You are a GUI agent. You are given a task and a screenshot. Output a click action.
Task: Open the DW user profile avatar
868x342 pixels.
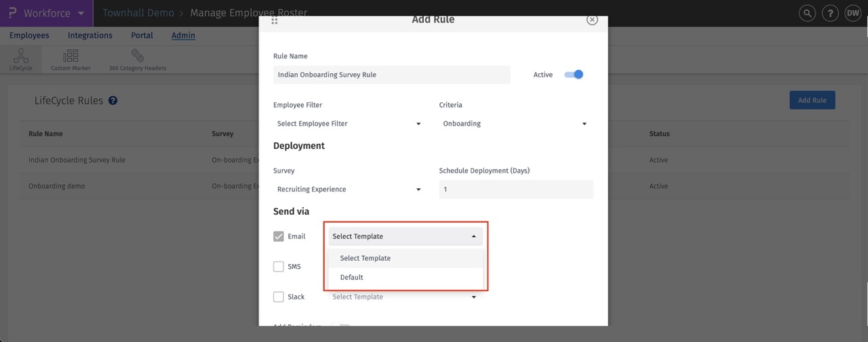852,13
